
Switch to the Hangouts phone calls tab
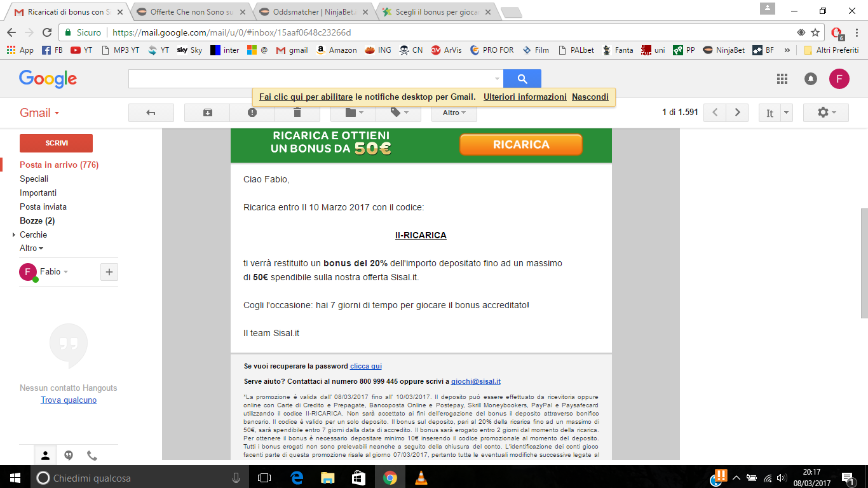pyautogui.click(x=92, y=455)
